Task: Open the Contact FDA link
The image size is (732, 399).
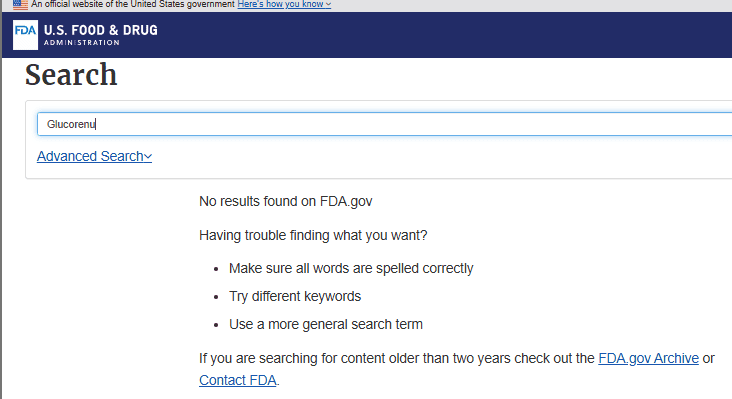Action: (238, 380)
